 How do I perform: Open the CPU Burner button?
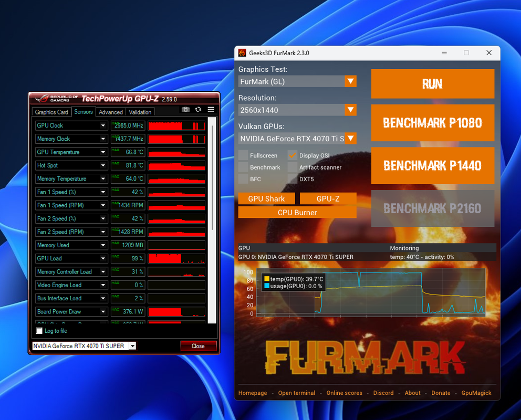click(x=297, y=213)
